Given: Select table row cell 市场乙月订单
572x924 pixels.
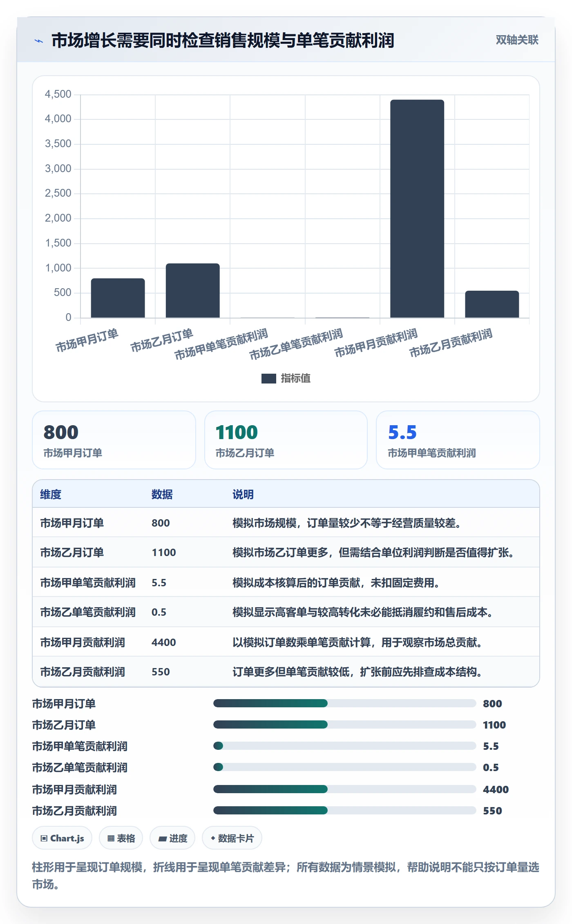Looking at the screenshot, I should coord(72,552).
